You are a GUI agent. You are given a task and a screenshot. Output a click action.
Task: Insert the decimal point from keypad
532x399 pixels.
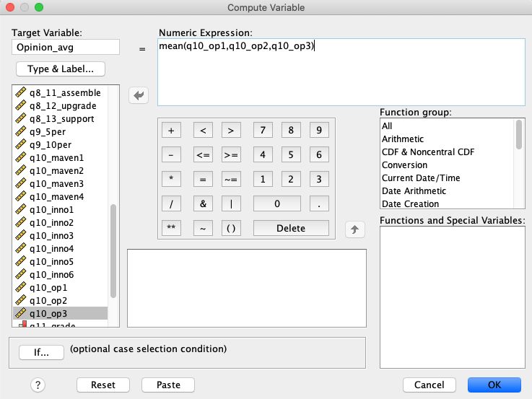[319, 203]
